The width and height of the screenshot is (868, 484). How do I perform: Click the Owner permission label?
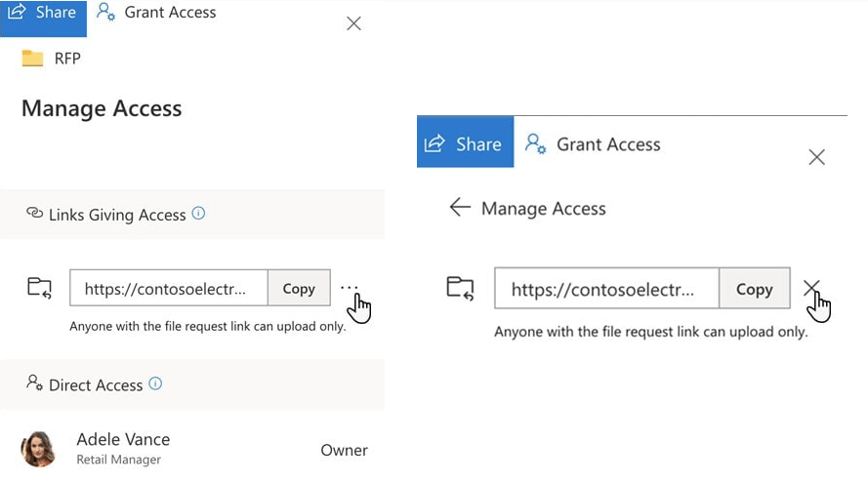point(344,450)
